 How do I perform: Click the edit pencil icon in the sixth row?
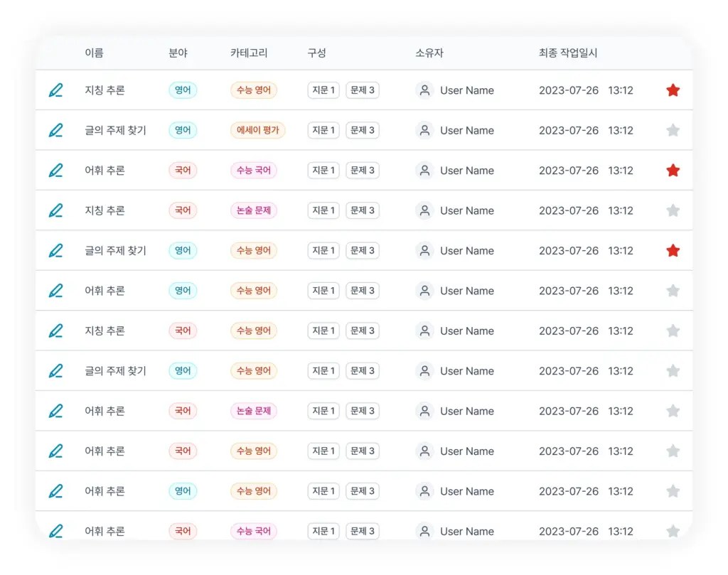pyautogui.click(x=55, y=291)
